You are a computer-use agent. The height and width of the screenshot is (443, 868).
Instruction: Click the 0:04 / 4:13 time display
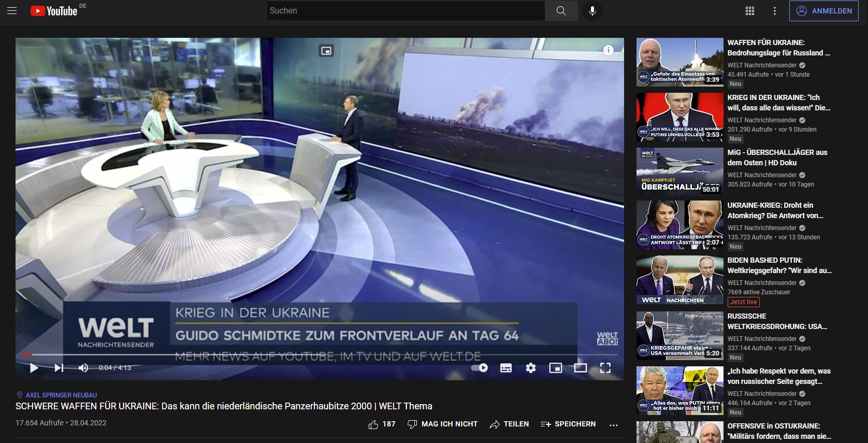coord(115,368)
